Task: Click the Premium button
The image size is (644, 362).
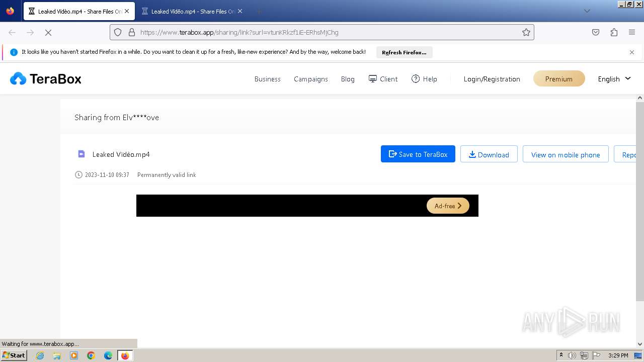Action: pos(559,79)
